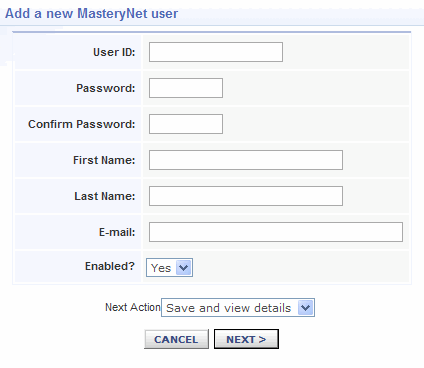Focus the Password input box
The height and width of the screenshot is (368, 424).
pyautogui.click(x=186, y=88)
